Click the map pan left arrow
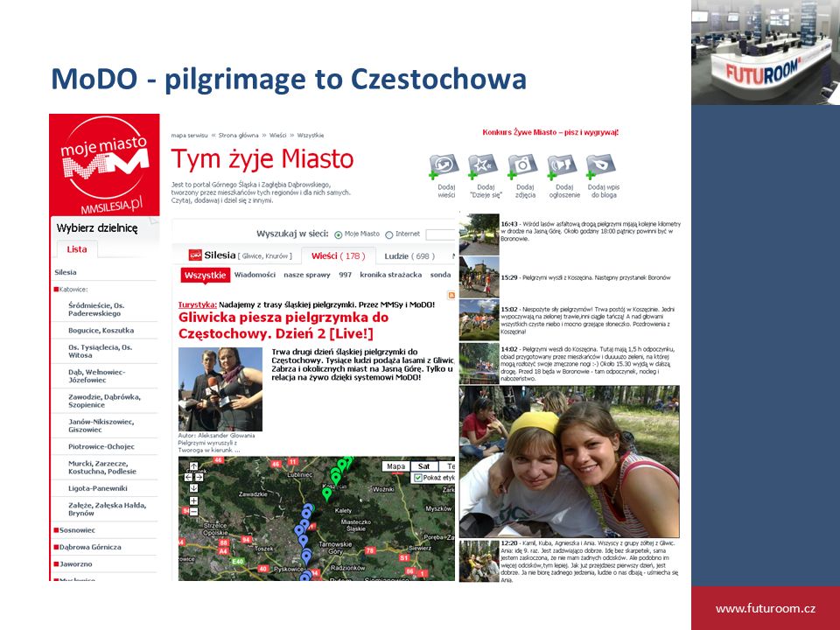This screenshot has width=840, height=630. pyautogui.click(x=189, y=477)
